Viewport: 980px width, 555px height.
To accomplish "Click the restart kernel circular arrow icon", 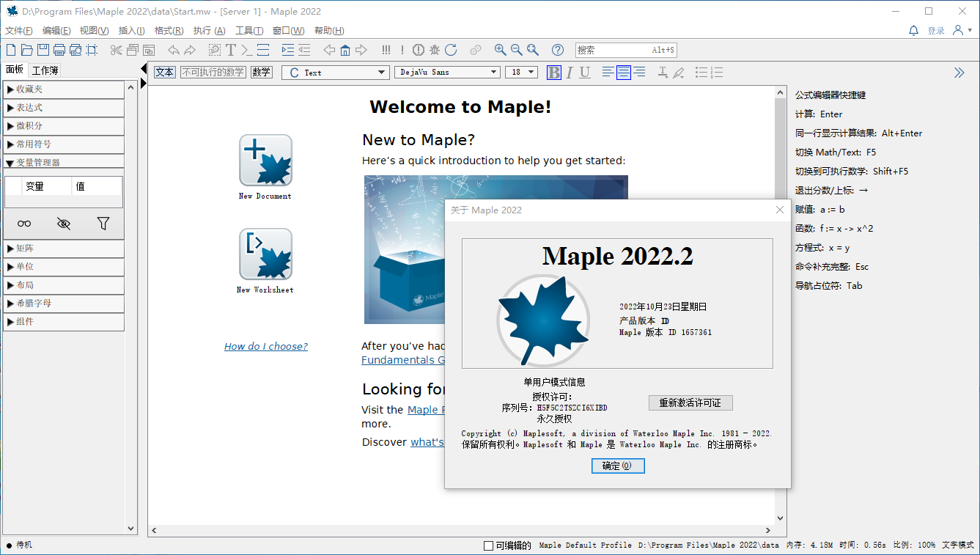I will 451,50.
